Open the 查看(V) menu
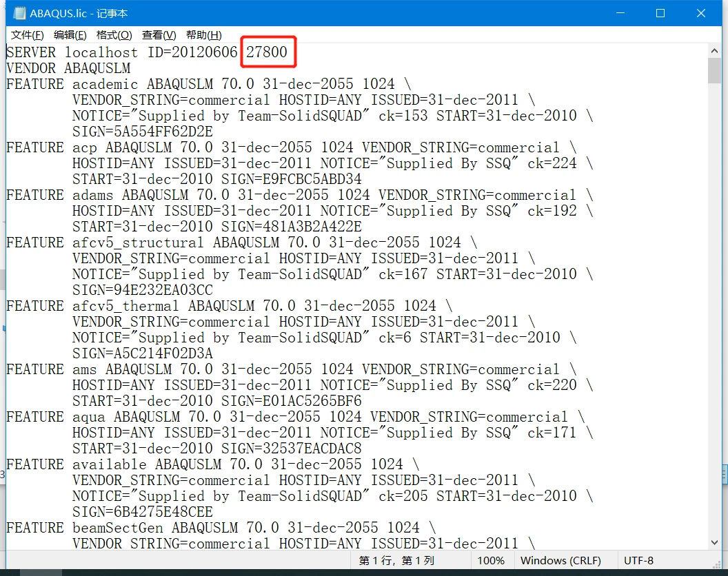The image size is (728, 576). point(159,35)
